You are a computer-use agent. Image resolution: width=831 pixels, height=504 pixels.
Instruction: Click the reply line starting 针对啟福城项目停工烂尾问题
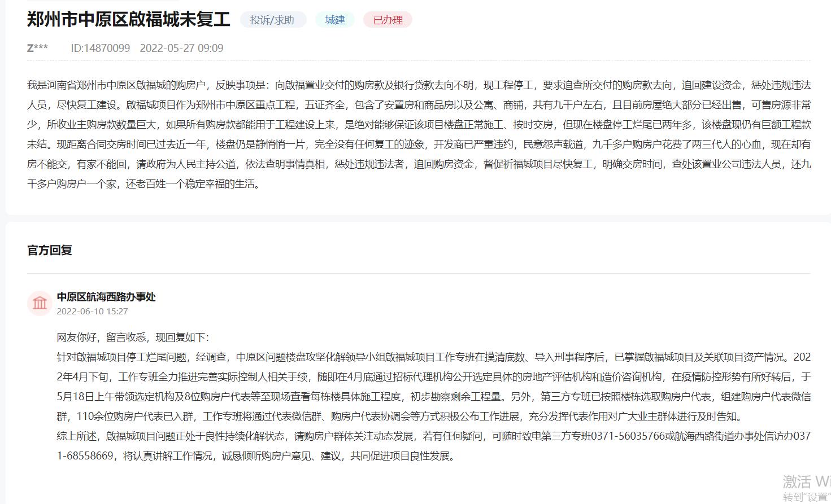[433, 387]
